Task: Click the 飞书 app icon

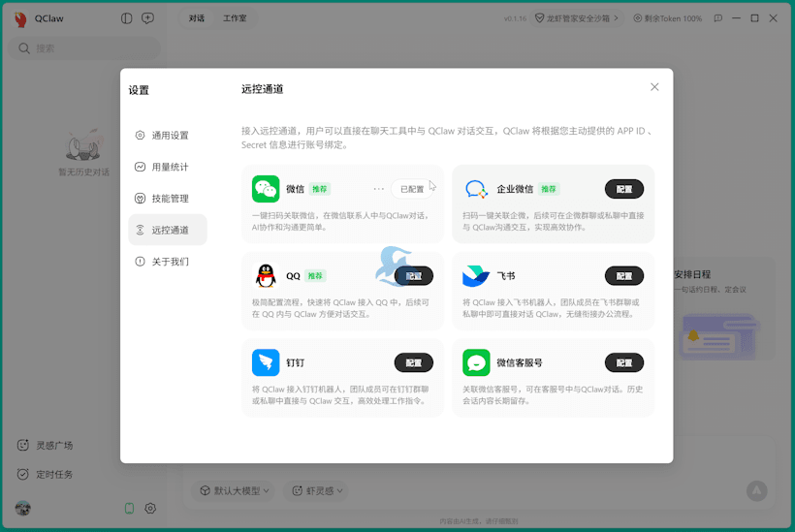Action: (x=476, y=275)
